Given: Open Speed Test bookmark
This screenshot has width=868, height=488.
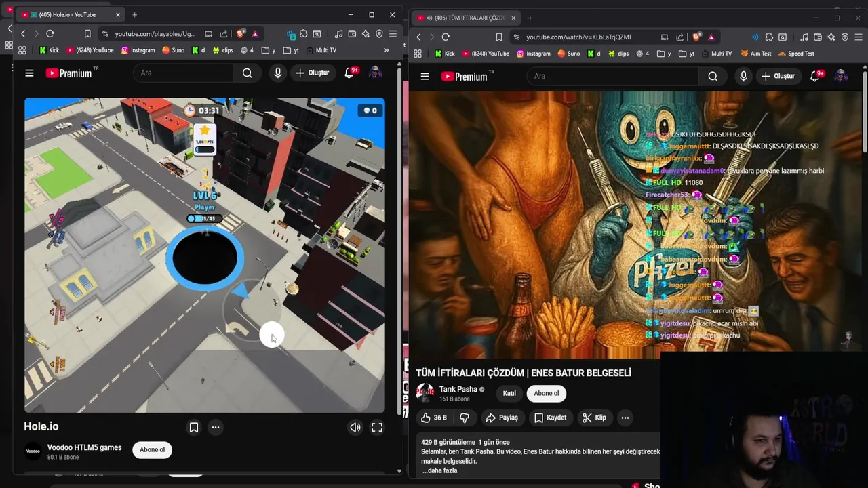Looking at the screenshot, I should click(x=796, y=54).
